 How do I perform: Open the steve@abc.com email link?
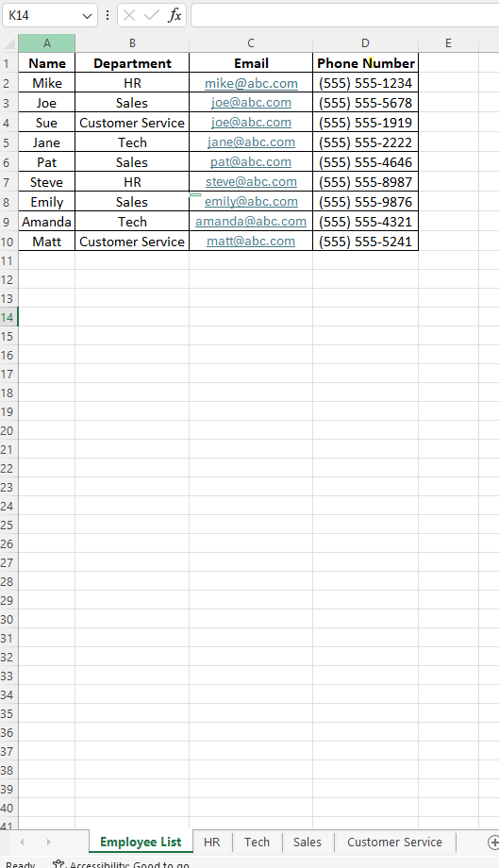click(x=251, y=181)
